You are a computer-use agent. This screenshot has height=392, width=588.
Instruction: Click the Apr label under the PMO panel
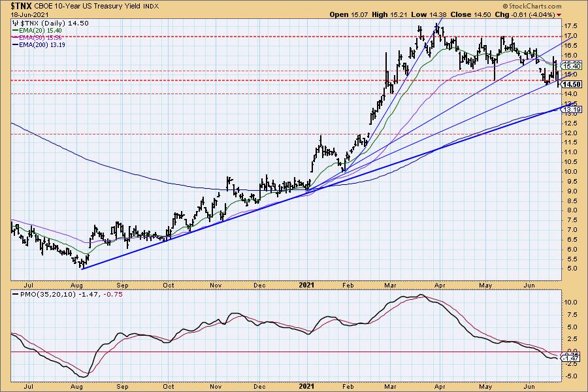point(440,386)
